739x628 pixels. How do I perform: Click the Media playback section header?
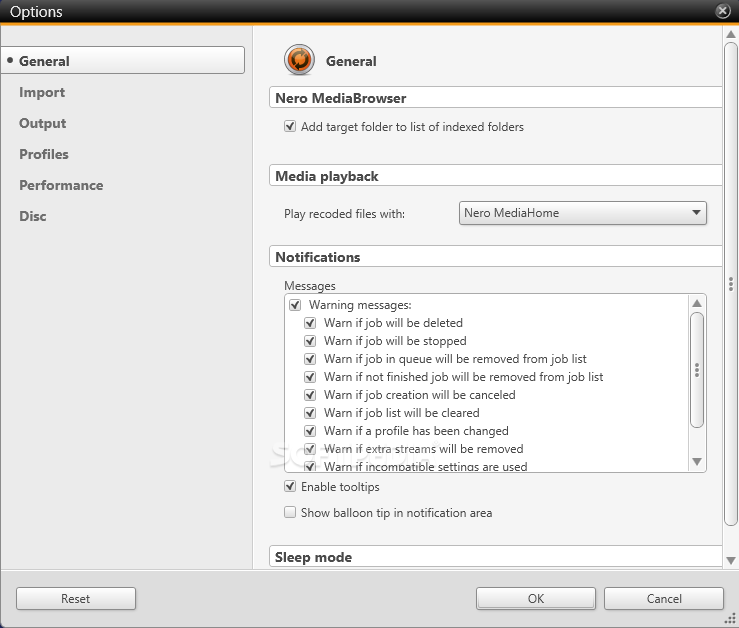(x=495, y=175)
